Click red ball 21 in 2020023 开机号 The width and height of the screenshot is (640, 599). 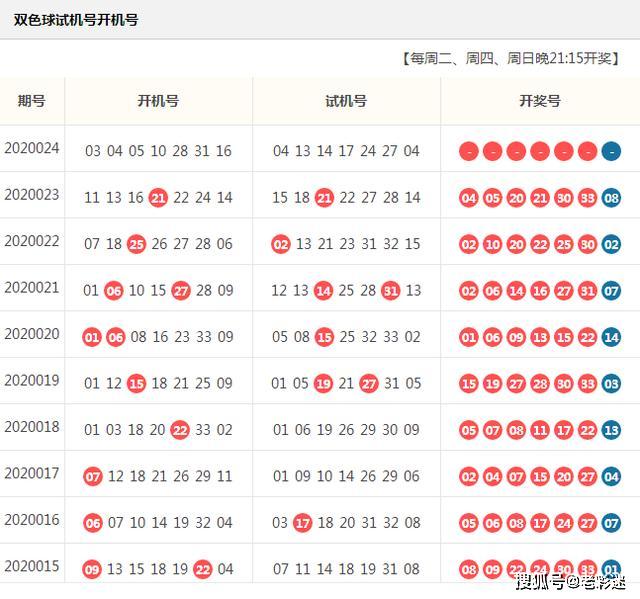158,198
